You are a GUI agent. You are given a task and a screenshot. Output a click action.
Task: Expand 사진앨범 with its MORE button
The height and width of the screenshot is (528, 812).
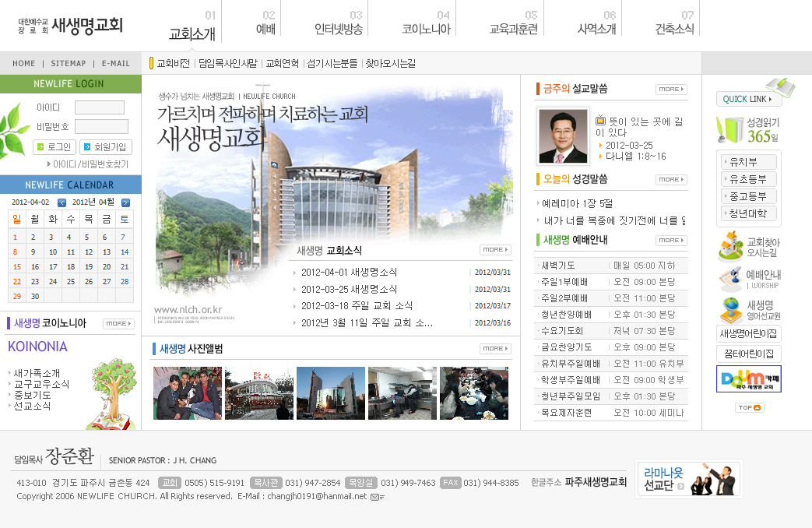495,349
